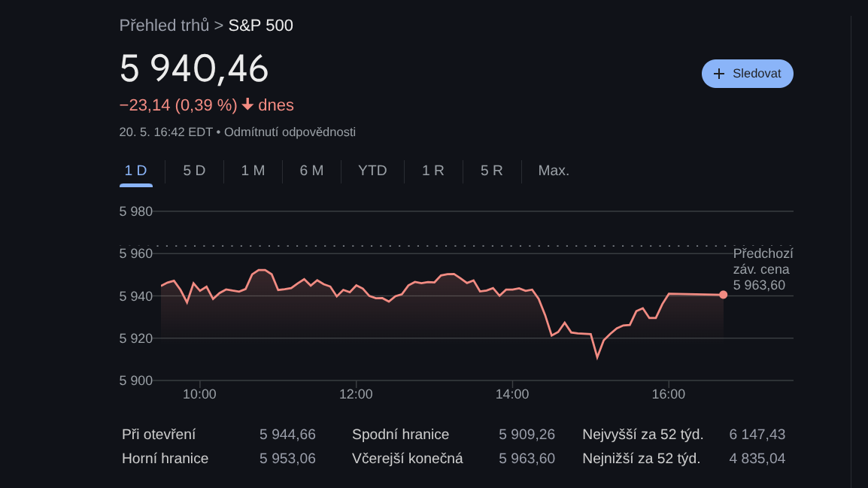Open Odmítnutí odpovědnosti disclaimer link
This screenshot has width=868, height=488.
pos(290,132)
